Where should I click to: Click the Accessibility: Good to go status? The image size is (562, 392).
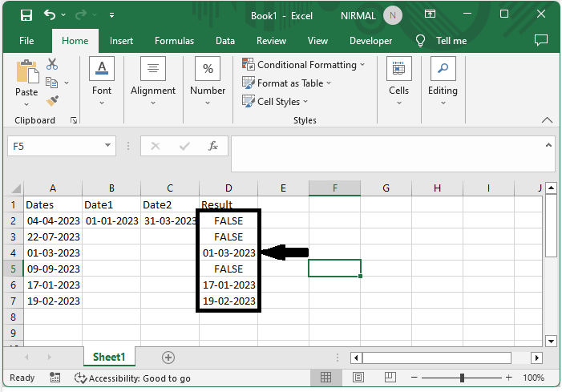[132, 378]
